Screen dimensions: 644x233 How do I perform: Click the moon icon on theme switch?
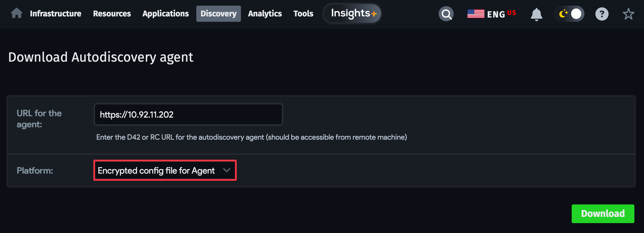point(563,13)
